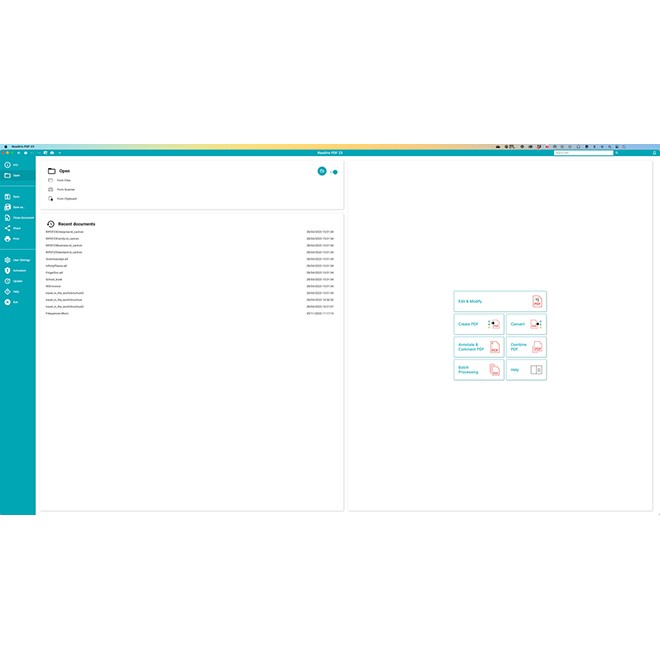
Task: Open Help from the left sidebar
Action: [12, 292]
